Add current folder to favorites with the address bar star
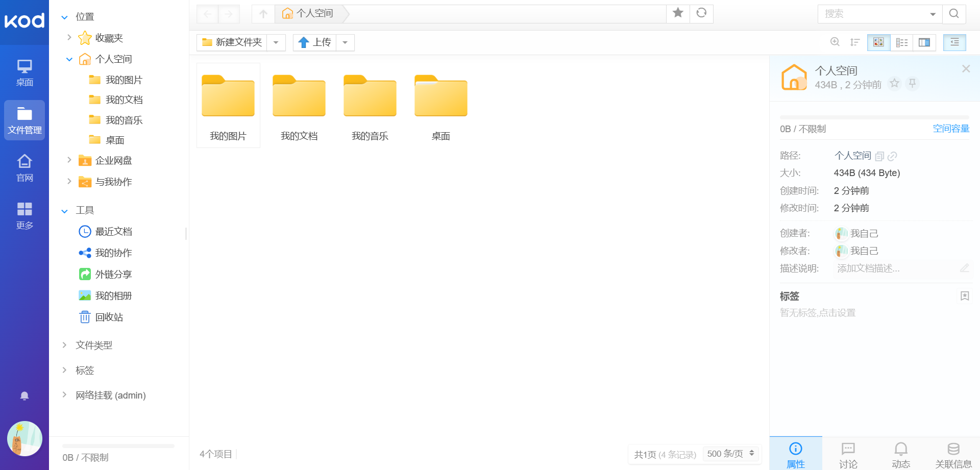Image resolution: width=980 pixels, height=470 pixels. pos(678,13)
